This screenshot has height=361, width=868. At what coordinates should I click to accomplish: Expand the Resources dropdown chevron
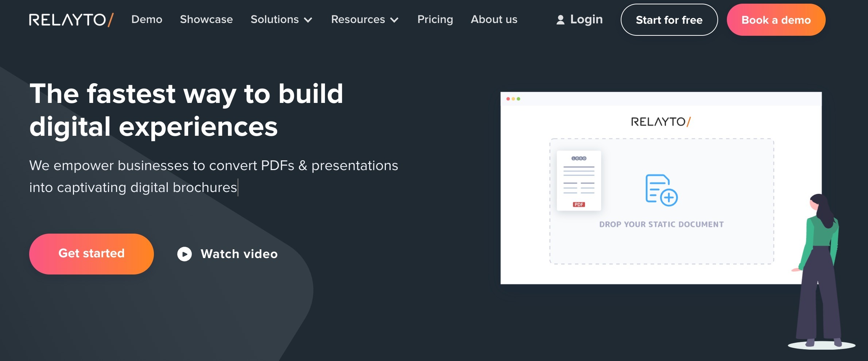(x=394, y=20)
